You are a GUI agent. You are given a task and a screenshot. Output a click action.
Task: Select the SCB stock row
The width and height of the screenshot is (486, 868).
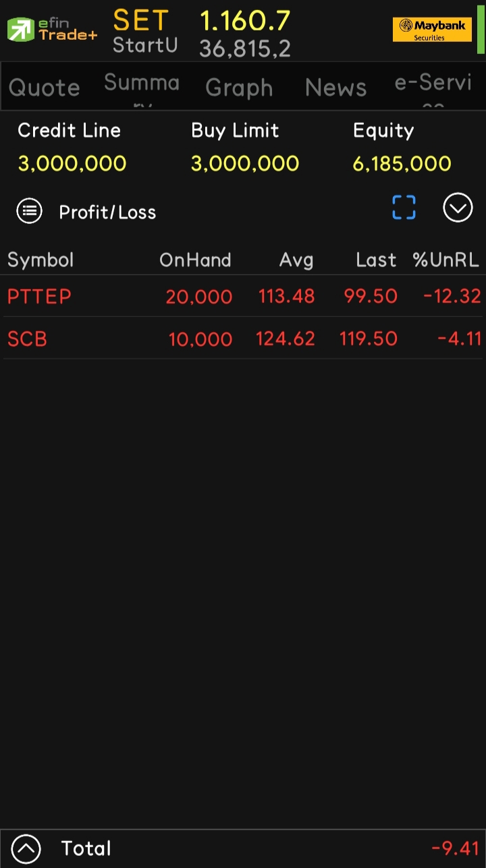coord(243,338)
